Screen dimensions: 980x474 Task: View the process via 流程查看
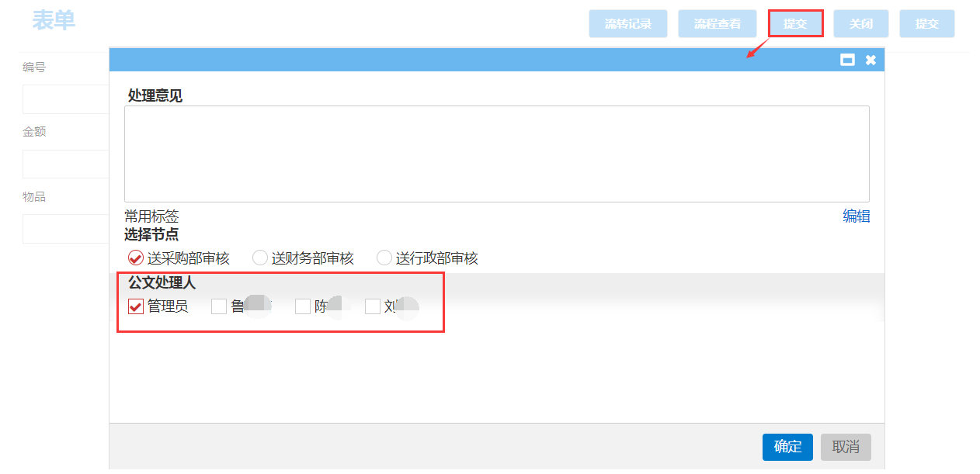pyautogui.click(x=718, y=24)
